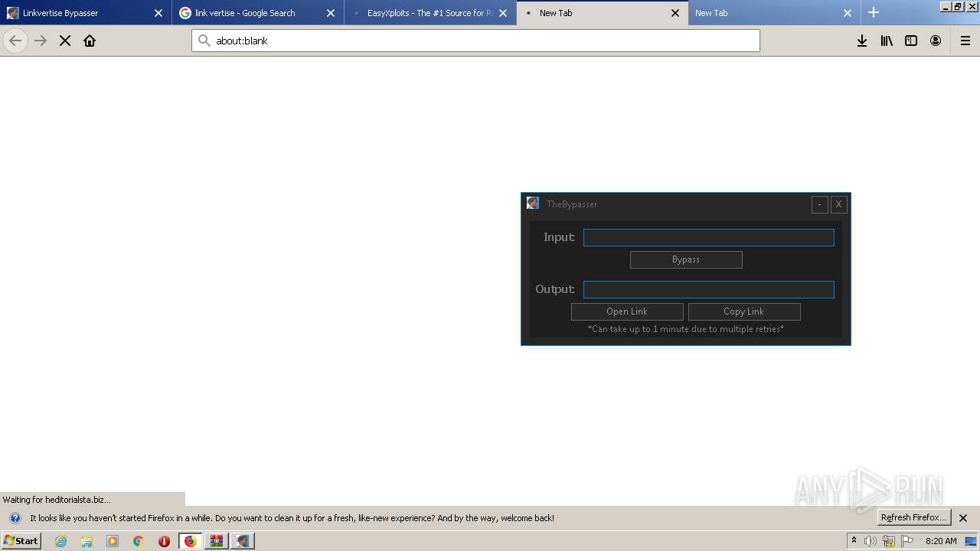Close the TheBypasser window

tap(839, 204)
